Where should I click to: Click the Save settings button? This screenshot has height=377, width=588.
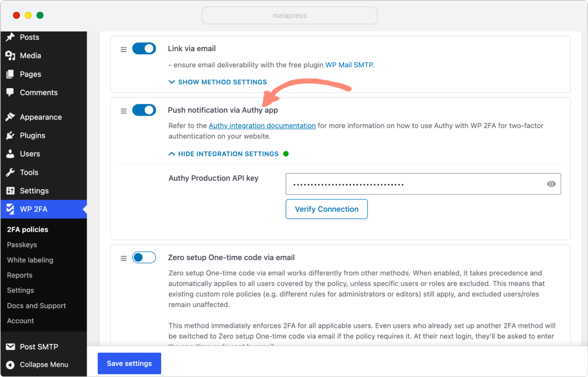pos(129,364)
